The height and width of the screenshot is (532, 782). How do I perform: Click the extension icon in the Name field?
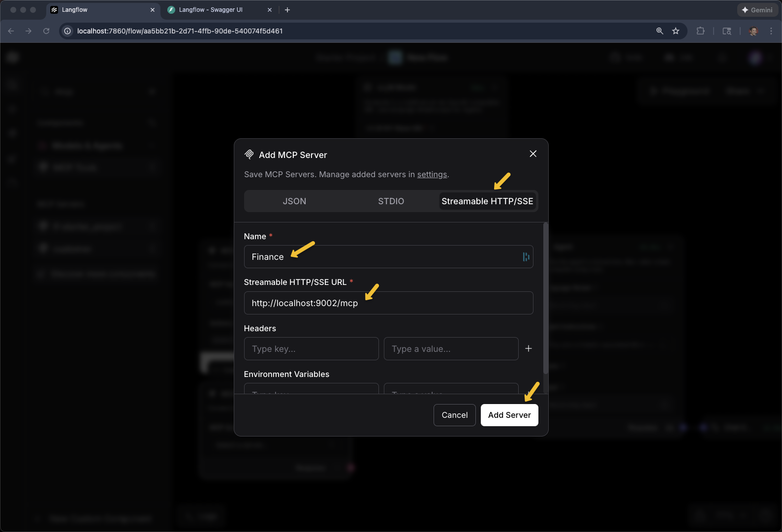click(526, 257)
